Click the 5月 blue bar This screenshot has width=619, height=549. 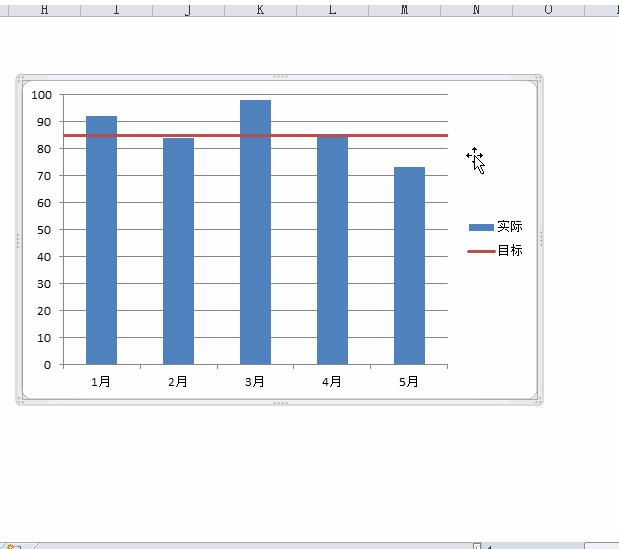point(409,266)
